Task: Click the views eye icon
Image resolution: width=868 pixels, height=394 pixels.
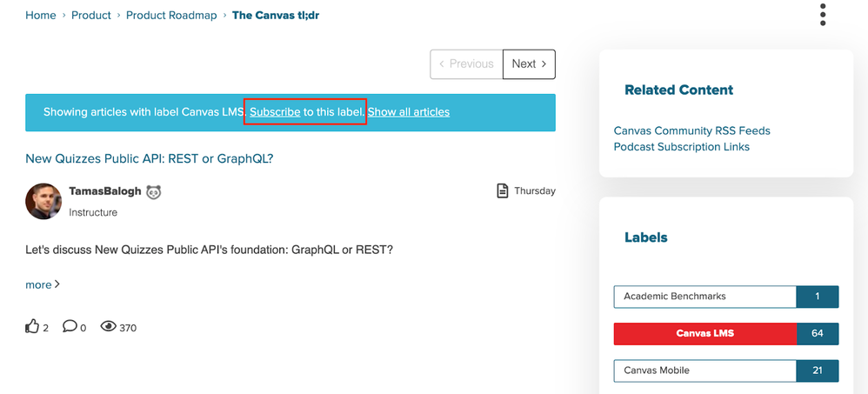Action: pyautogui.click(x=108, y=326)
